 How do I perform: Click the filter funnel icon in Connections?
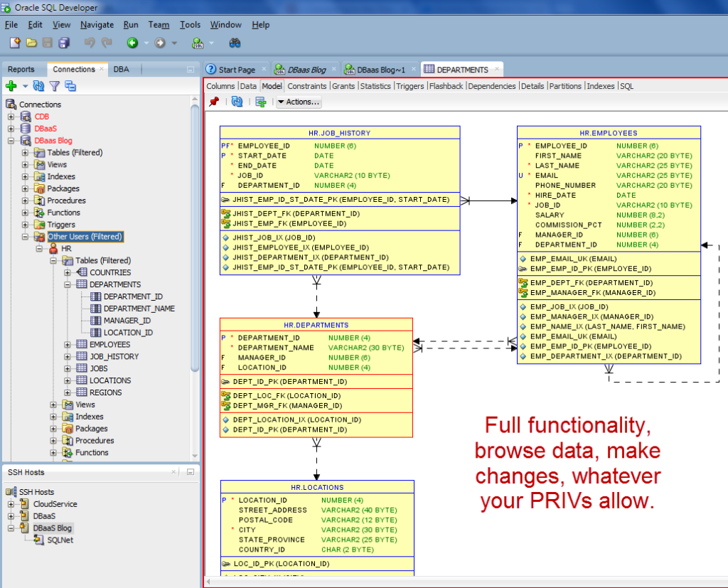(54, 86)
